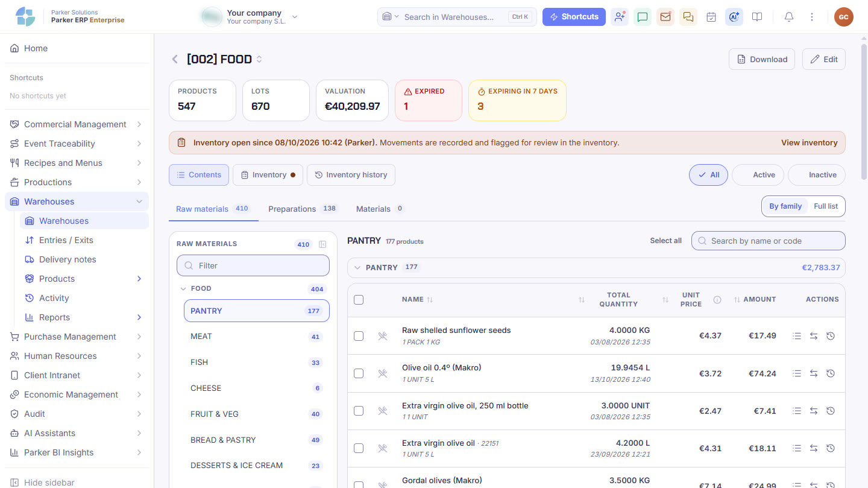Open Entries / Exits in the sidebar
The image size is (868, 488).
84,240
